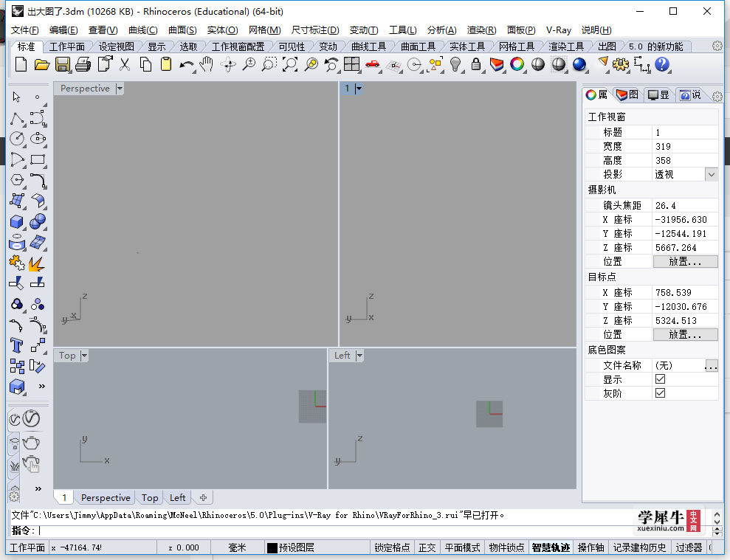Toggle 智慧轨迹 in status bar
The image size is (730, 560).
[551, 547]
